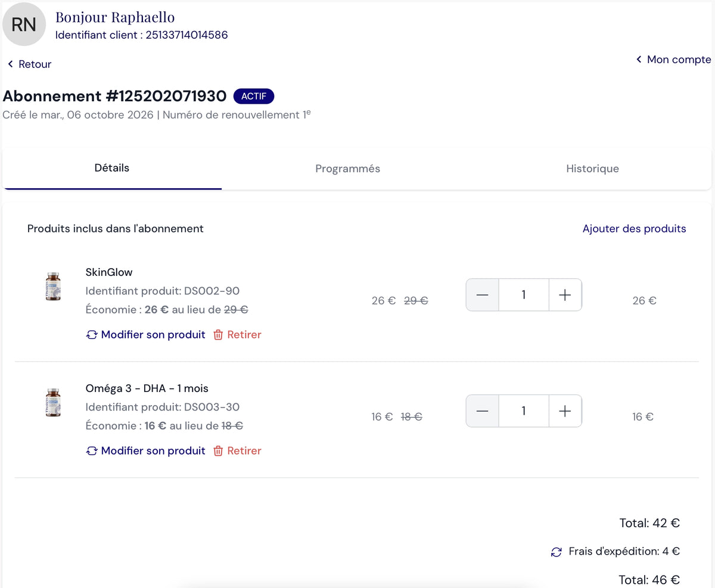Select the SkinGlow quantity input field

click(524, 295)
